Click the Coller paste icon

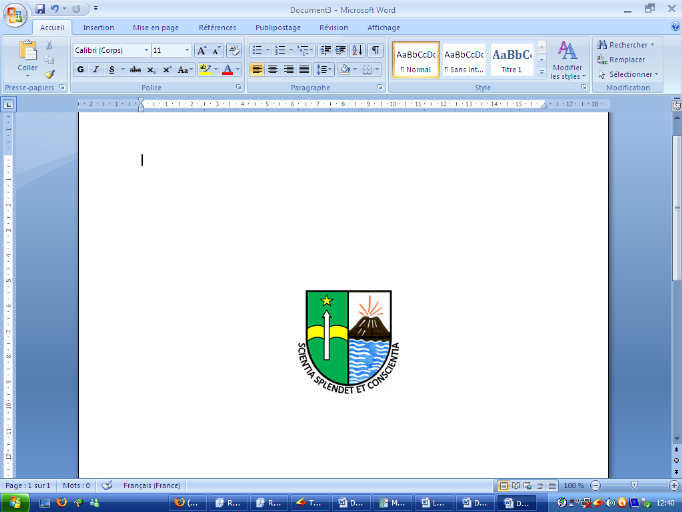(x=28, y=55)
